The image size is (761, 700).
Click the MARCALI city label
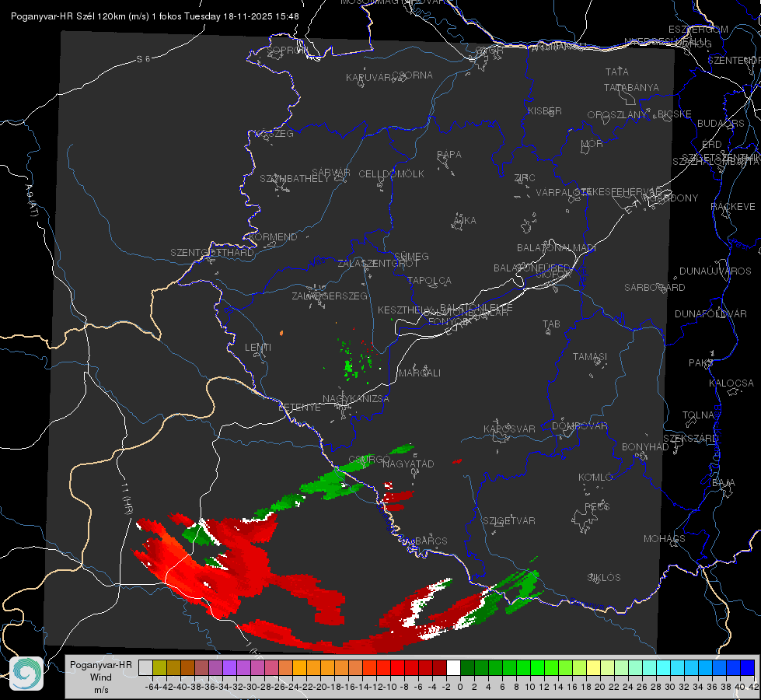coord(419,373)
